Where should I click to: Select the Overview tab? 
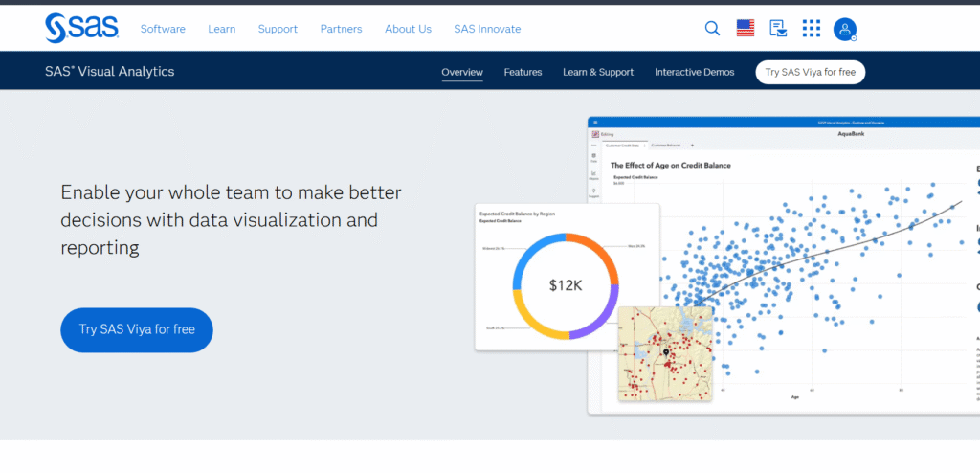tap(462, 72)
